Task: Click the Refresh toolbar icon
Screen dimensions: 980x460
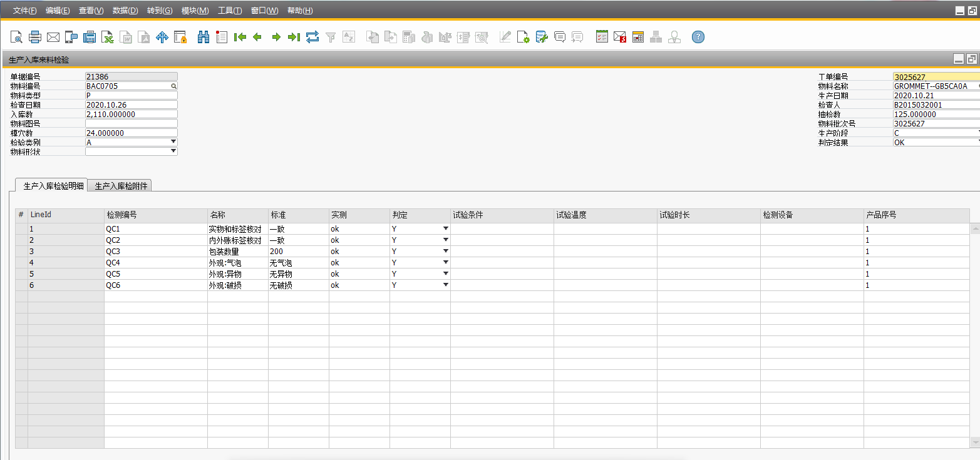Action: pyautogui.click(x=312, y=38)
